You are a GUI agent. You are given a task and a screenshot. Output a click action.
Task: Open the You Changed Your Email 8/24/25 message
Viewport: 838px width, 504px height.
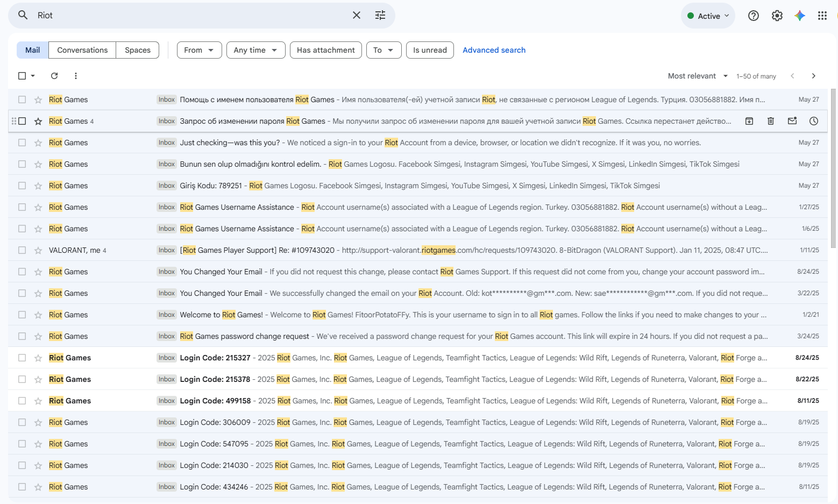[x=418, y=272]
